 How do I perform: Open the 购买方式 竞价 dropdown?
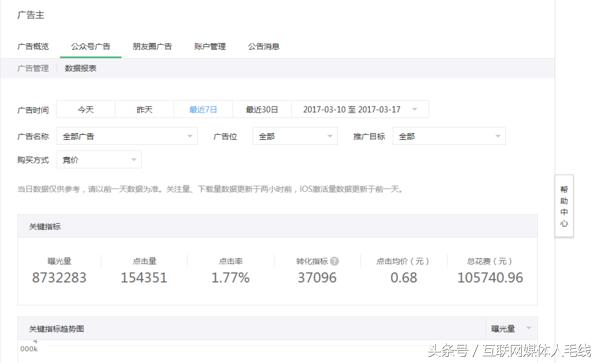[99, 160]
